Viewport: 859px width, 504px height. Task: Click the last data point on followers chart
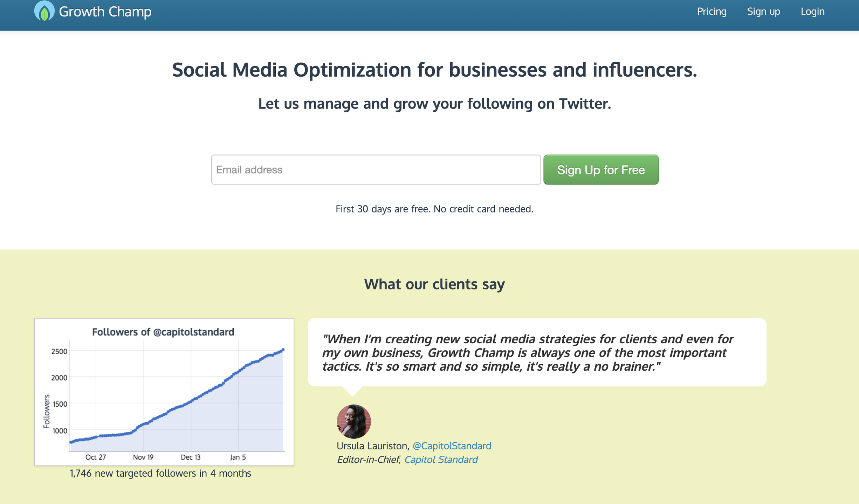coord(283,350)
